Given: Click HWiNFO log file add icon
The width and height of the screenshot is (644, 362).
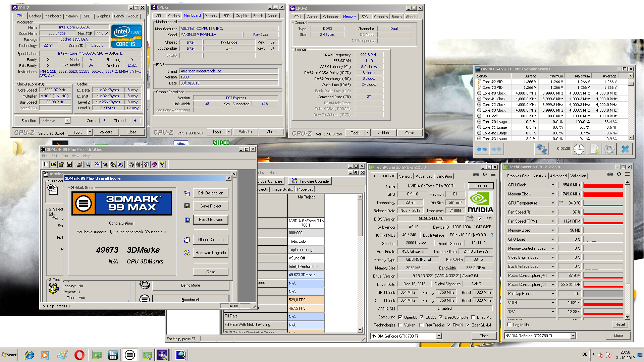Looking at the screenshot, I should [595, 149].
